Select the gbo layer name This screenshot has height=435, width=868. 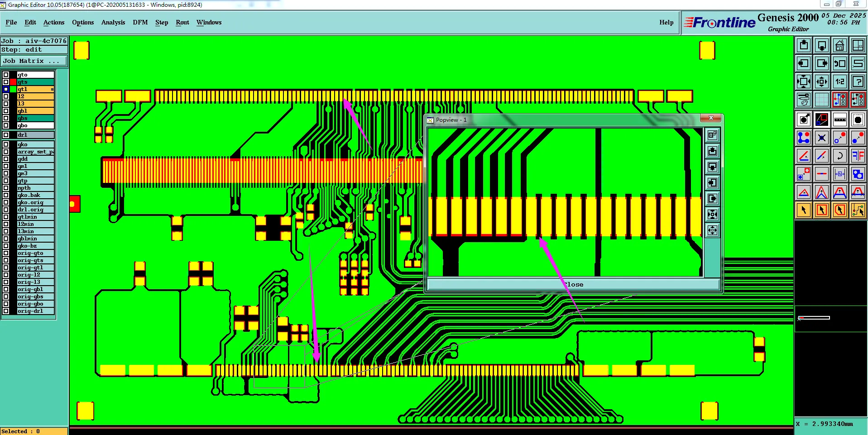coord(35,125)
